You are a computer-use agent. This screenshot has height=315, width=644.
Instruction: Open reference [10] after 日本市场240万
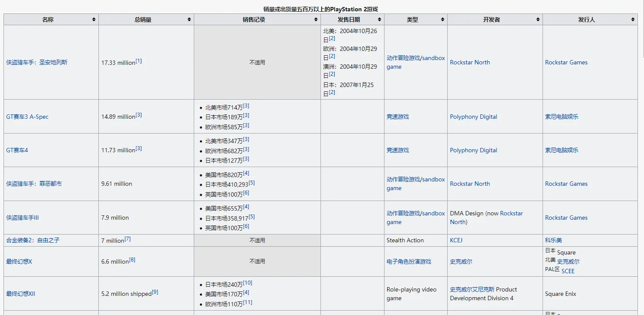[248, 283]
